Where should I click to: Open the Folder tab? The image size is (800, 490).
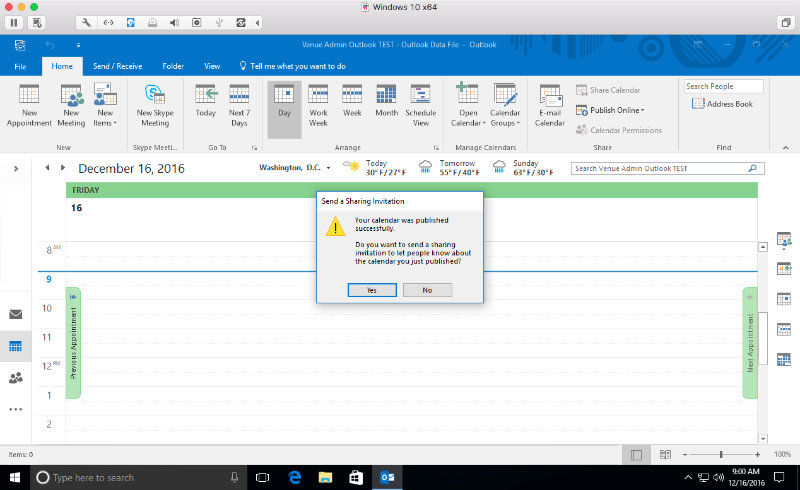click(173, 66)
